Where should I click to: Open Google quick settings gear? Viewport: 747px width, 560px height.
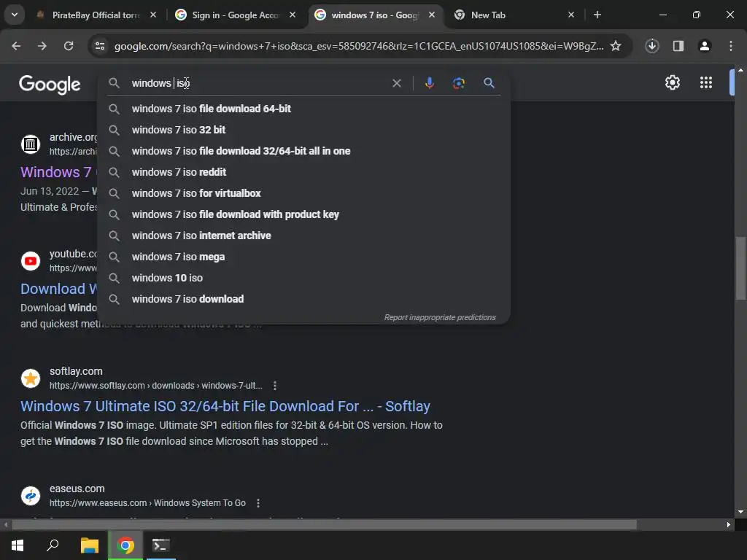pos(672,82)
